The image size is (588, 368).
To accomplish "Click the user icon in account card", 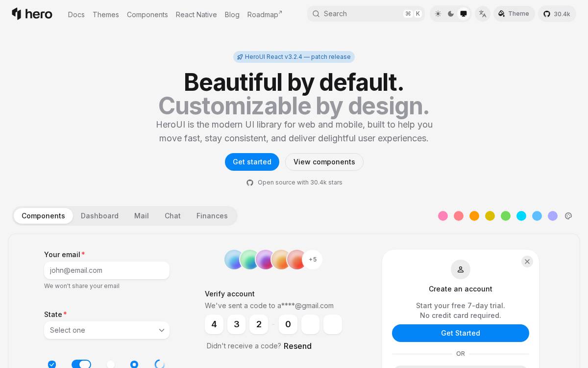I will (x=461, y=269).
